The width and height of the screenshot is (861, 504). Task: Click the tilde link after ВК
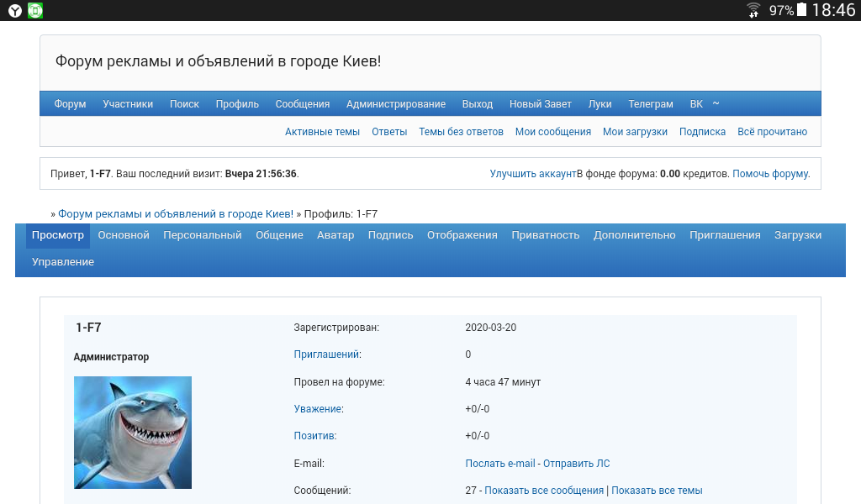coord(716,103)
